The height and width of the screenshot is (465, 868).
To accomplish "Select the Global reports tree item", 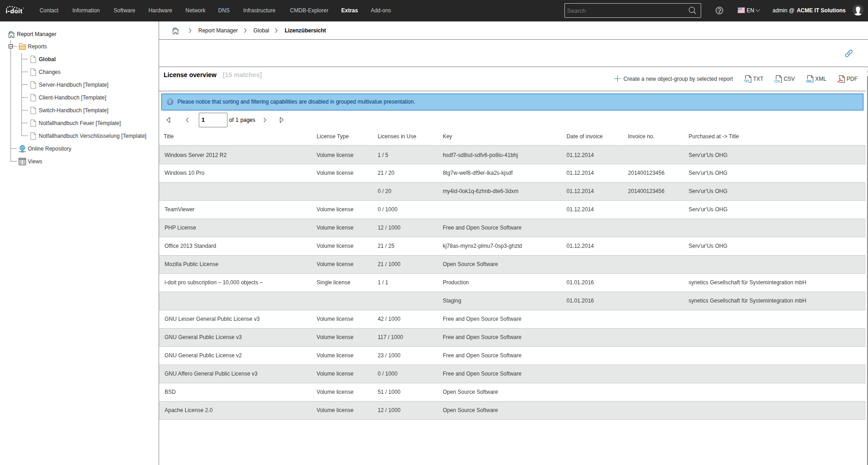I will (x=47, y=59).
